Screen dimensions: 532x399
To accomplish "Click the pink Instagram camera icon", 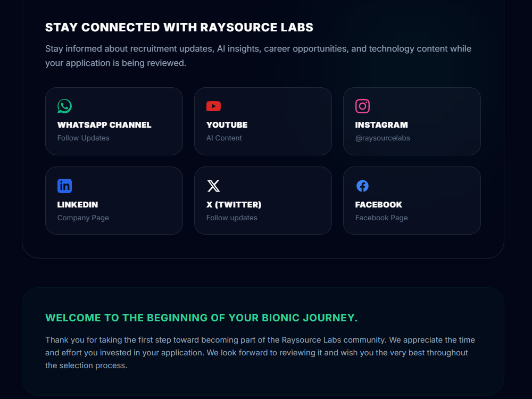I will [362, 106].
